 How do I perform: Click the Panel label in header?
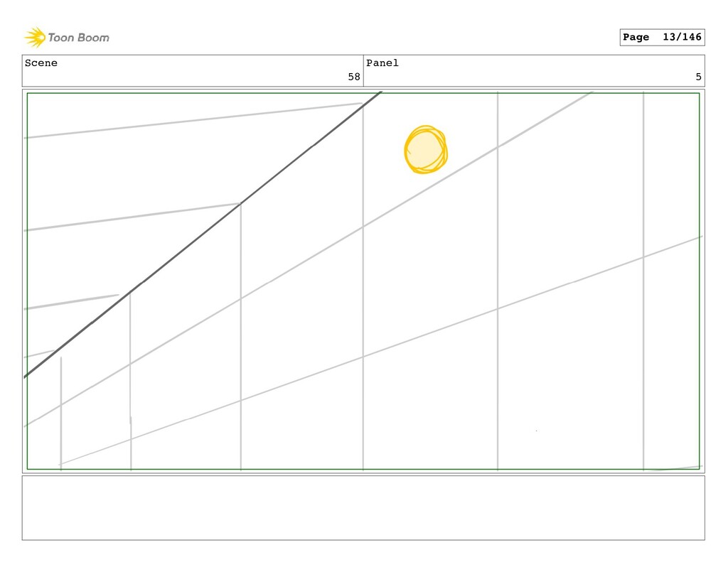click(x=382, y=63)
